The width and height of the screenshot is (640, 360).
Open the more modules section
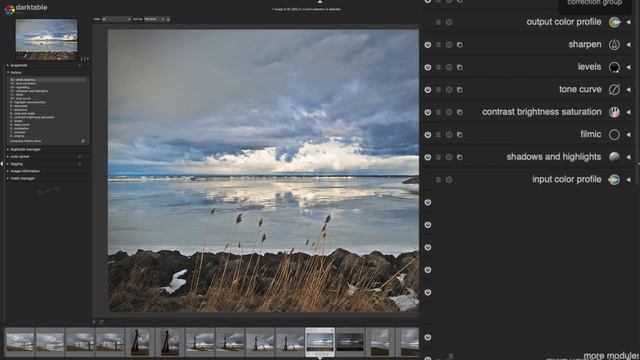point(611,356)
